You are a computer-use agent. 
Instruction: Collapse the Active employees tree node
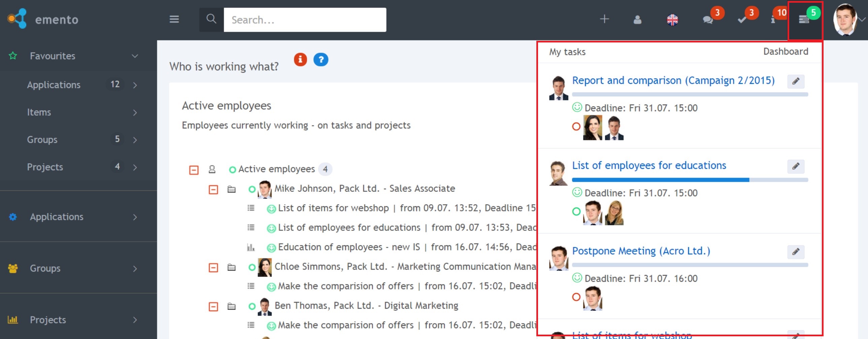194,170
